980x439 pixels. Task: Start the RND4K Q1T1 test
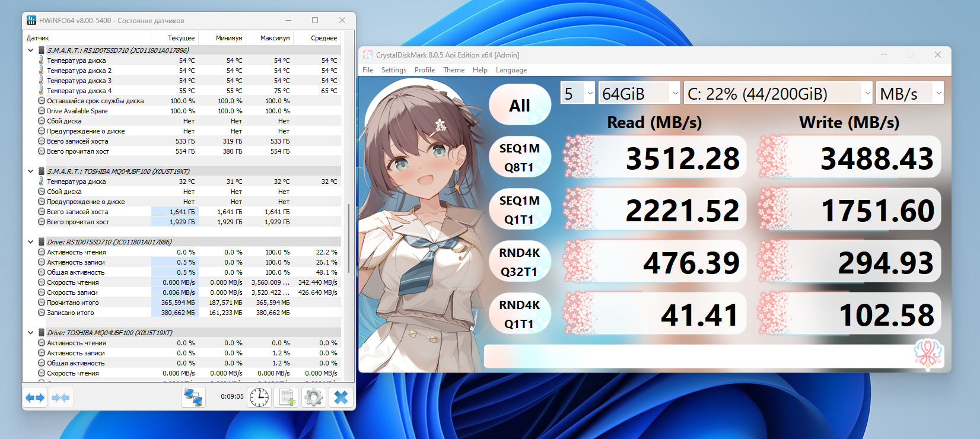coord(520,314)
